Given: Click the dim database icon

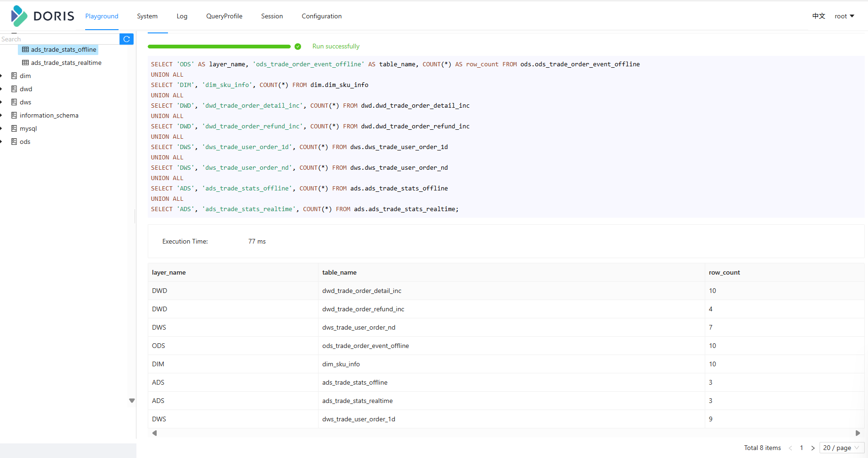Looking at the screenshot, I should 14,76.
